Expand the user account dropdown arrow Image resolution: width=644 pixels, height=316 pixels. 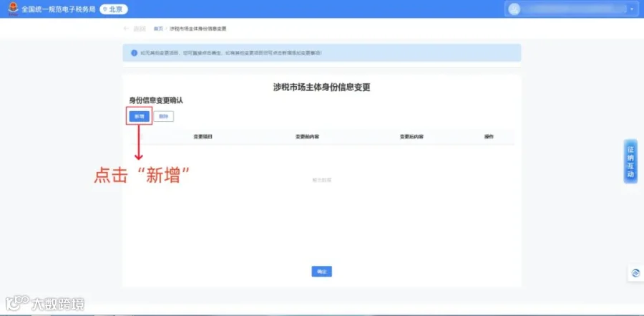click(632, 9)
